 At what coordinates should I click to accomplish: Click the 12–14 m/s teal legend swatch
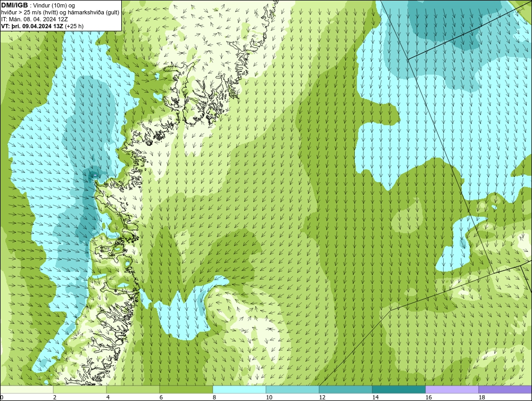pyautogui.click(x=345, y=389)
